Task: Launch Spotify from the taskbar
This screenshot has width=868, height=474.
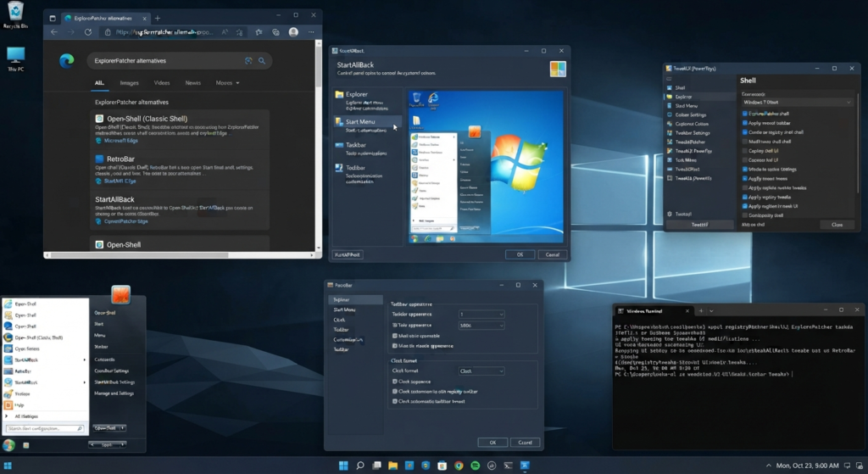Action: point(475,466)
